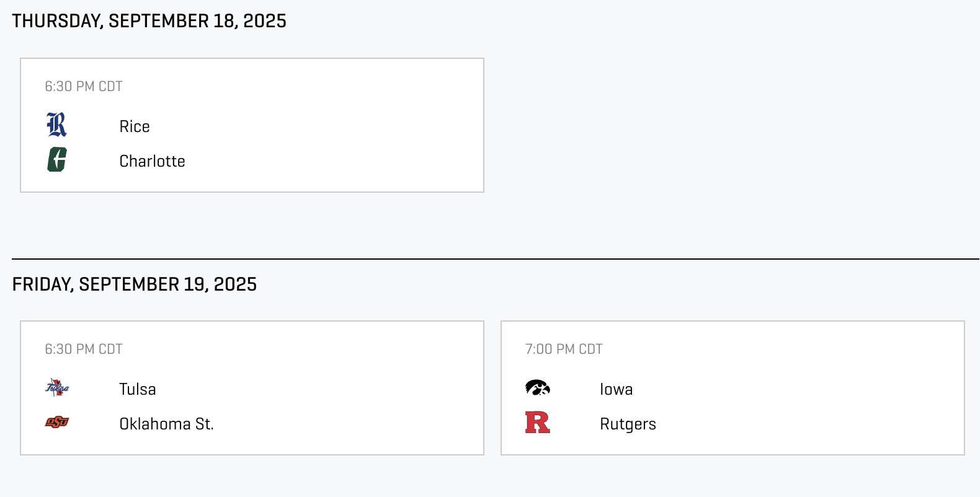
Task: Select the Thursday, September 18, 2025 heading
Action: [149, 21]
